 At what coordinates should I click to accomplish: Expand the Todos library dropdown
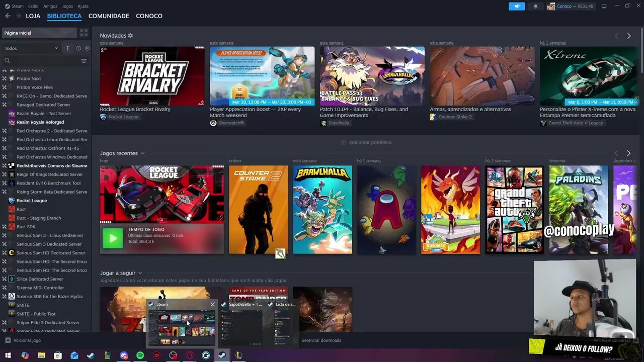pyautogui.click(x=31, y=48)
